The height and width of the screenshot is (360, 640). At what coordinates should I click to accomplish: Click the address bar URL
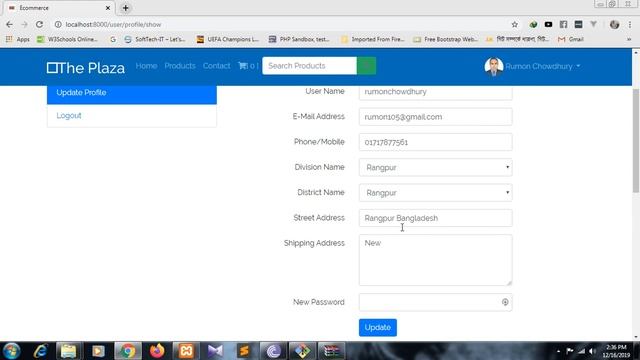point(113,24)
